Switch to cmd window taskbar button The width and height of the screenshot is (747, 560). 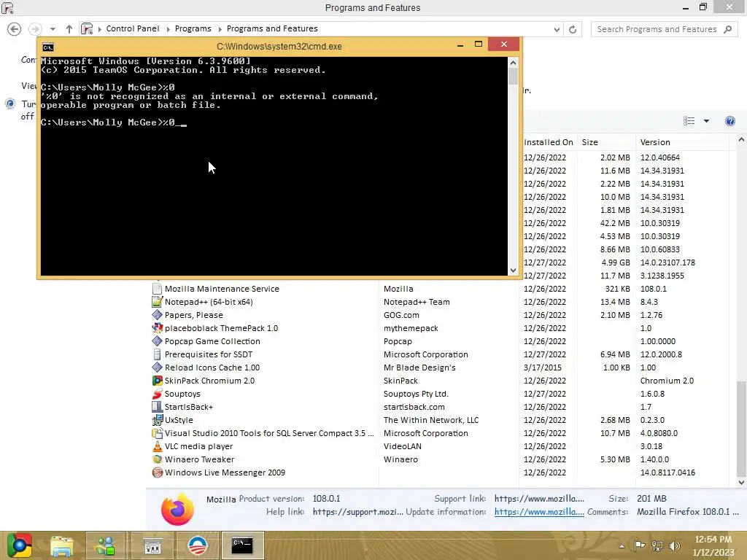[242, 545]
